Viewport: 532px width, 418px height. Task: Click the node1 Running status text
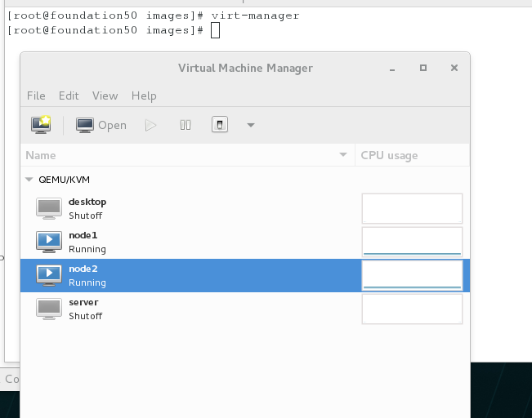[x=87, y=249]
